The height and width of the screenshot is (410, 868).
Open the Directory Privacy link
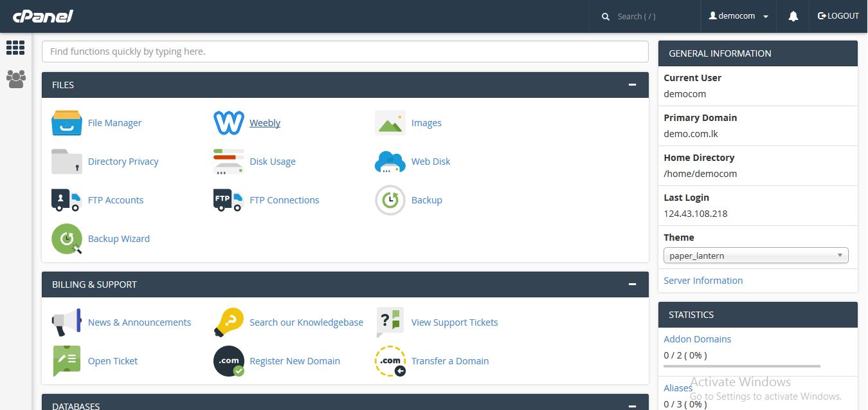pyautogui.click(x=123, y=162)
